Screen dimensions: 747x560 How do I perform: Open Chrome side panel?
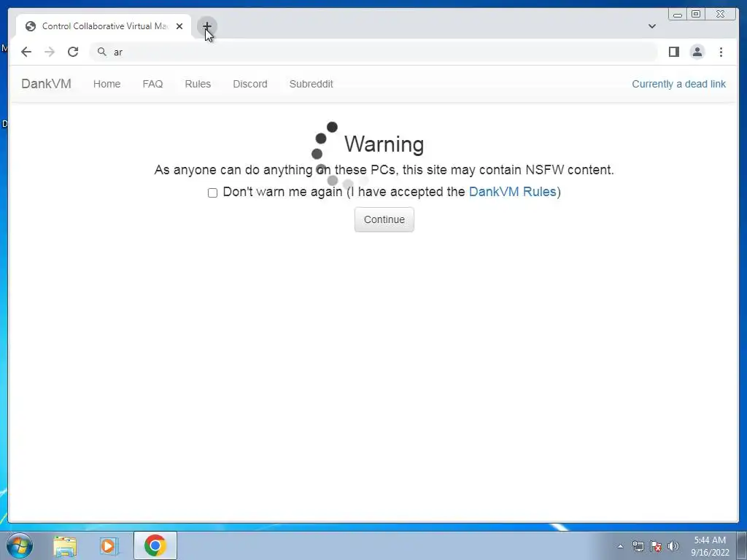tap(673, 52)
